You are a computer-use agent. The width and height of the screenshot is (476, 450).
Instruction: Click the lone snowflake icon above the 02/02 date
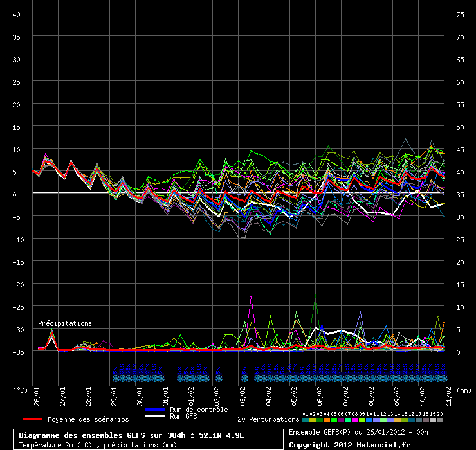tap(219, 379)
